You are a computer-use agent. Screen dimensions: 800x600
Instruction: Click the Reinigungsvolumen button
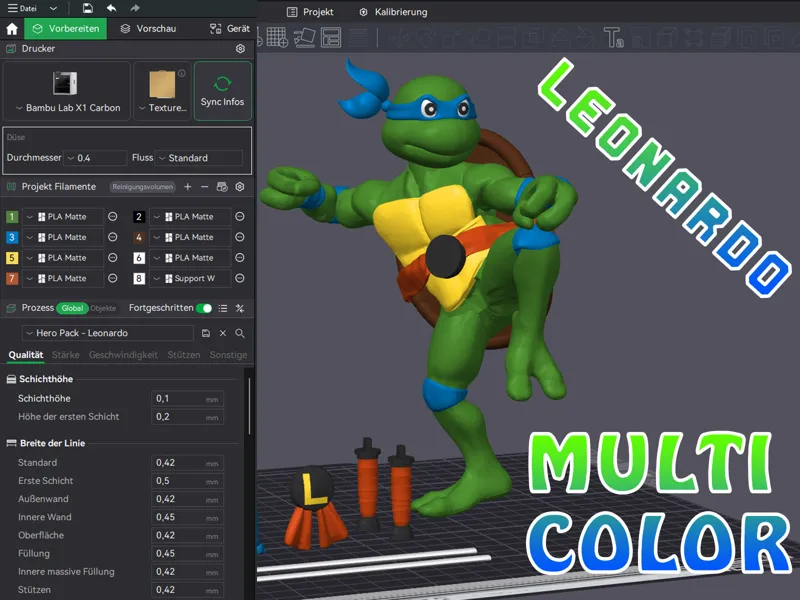click(x=142, y=187)
